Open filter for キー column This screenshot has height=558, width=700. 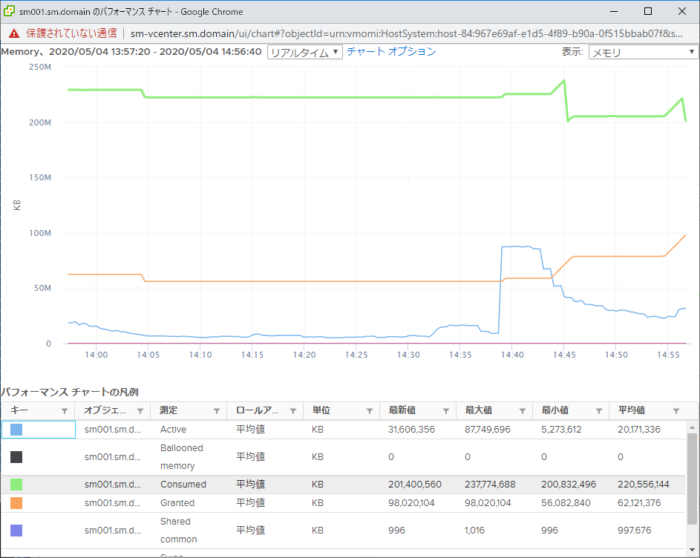[x=65, y=411]
